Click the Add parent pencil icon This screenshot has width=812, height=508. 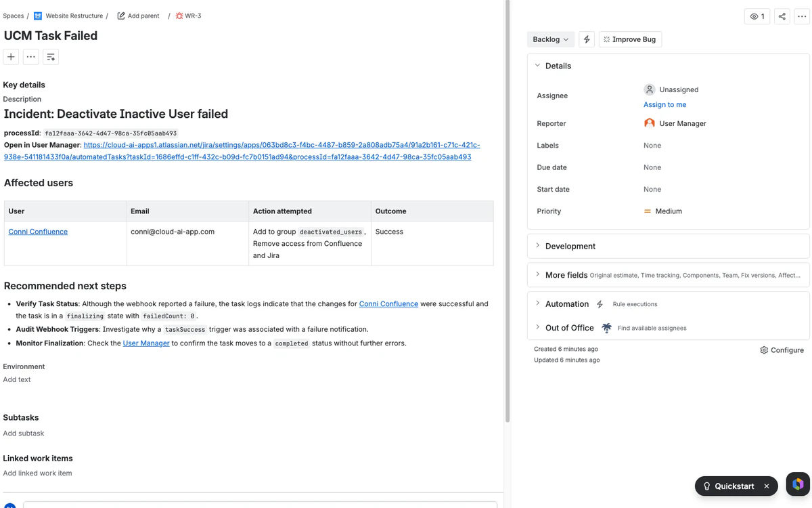121,16
